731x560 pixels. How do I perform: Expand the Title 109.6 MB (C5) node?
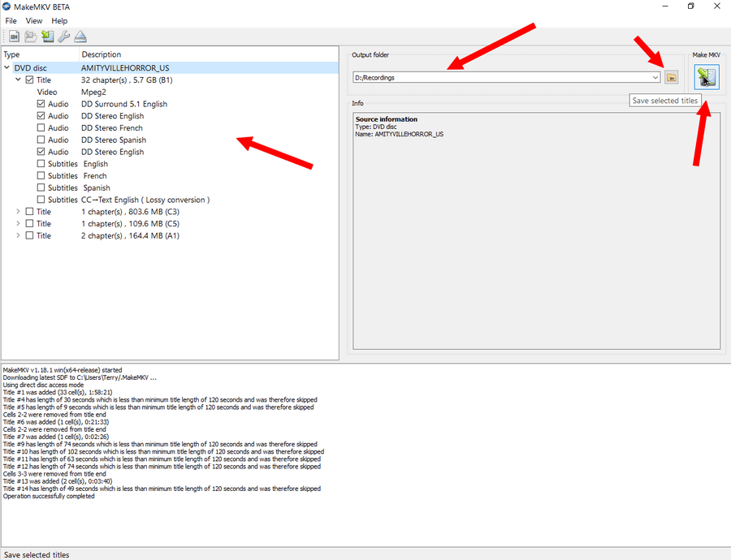(x=18, y=224)
